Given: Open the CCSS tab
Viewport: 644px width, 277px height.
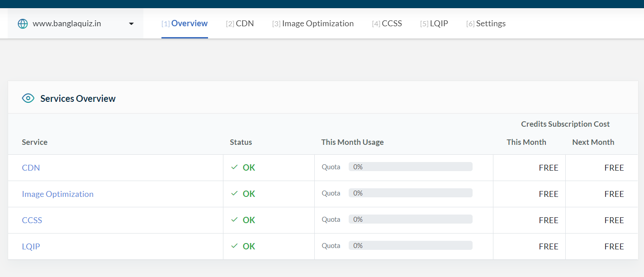Looking at the screenshot, I should [x=387, y=24].
